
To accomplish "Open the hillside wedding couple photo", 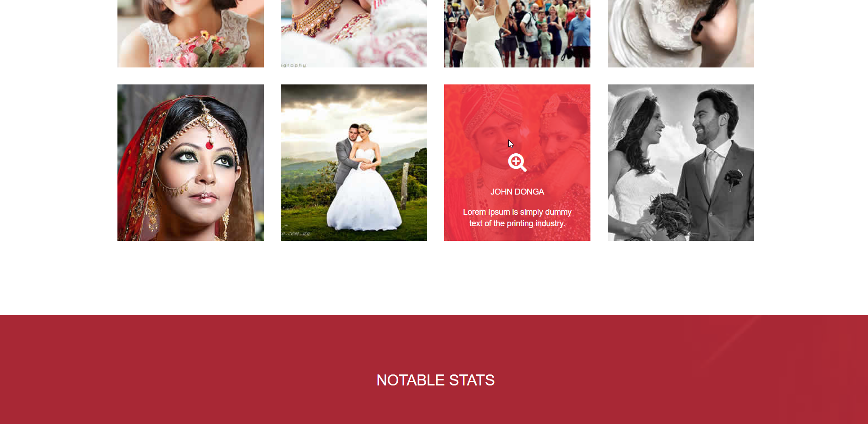I will coord(354,162).
